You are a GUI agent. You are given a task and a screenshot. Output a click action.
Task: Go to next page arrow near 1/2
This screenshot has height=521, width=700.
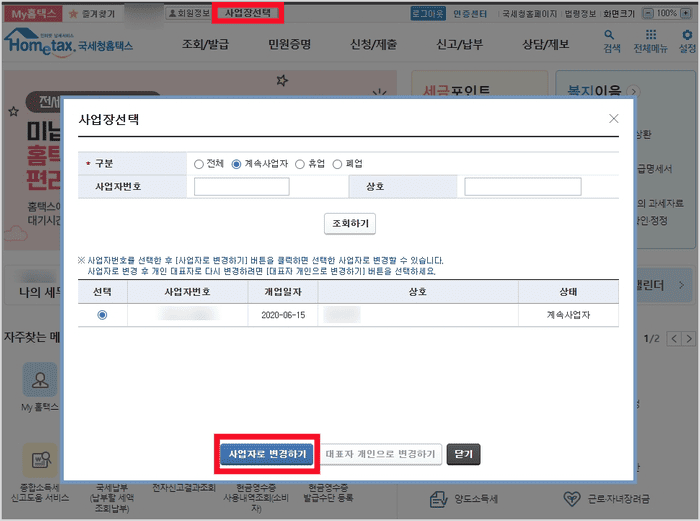[689, 338]
